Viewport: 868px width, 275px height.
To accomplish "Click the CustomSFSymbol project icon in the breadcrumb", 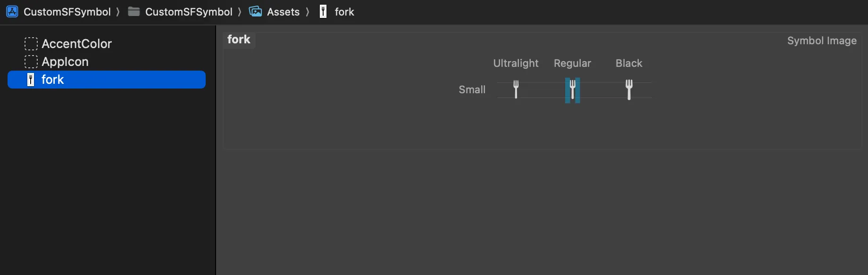I will 11,11.
